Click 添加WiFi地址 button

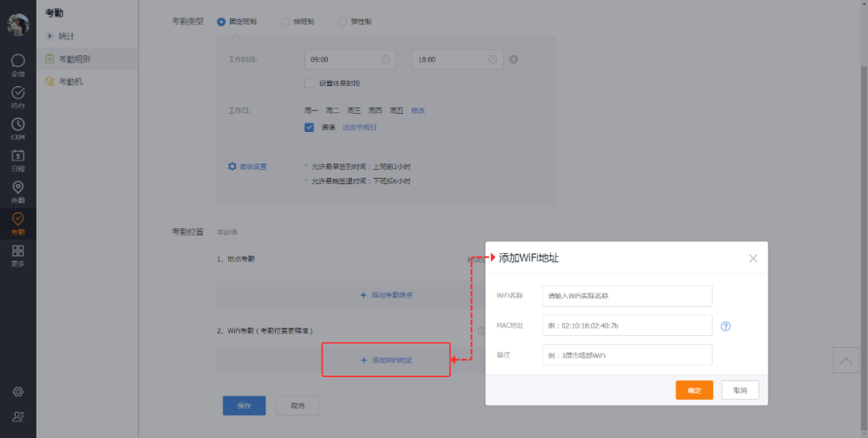coord(386,360)
